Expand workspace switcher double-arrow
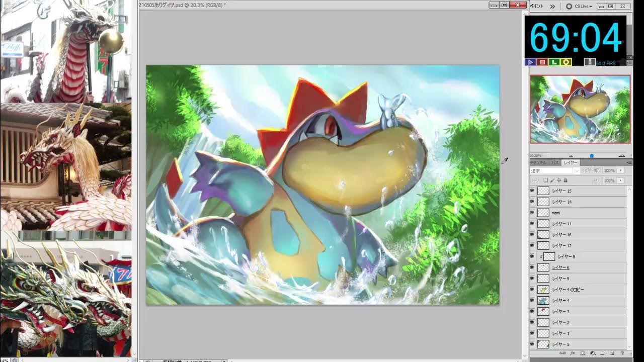Screen dimensions: 644x362 [552, 7]
